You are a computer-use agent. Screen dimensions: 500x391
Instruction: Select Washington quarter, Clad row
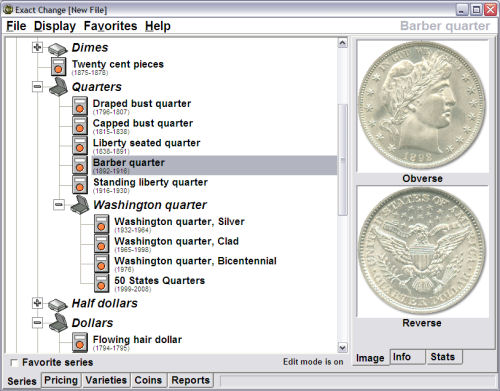click(177, 244)
